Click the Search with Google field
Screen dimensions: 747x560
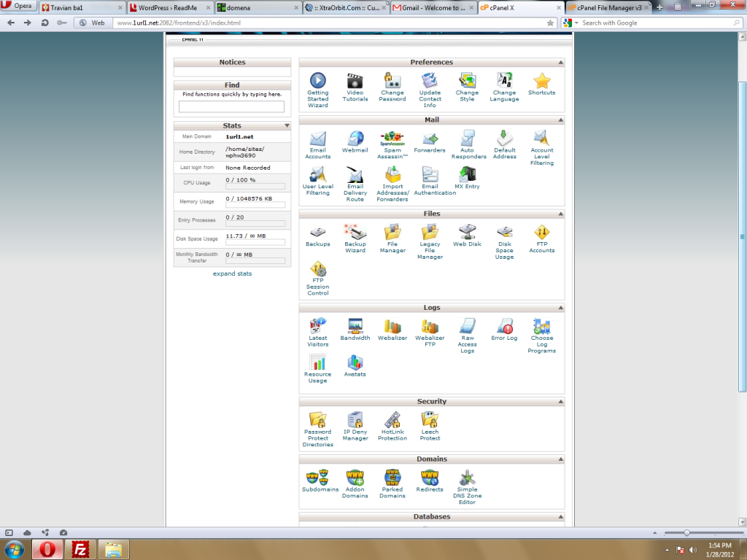coord(657,23)
